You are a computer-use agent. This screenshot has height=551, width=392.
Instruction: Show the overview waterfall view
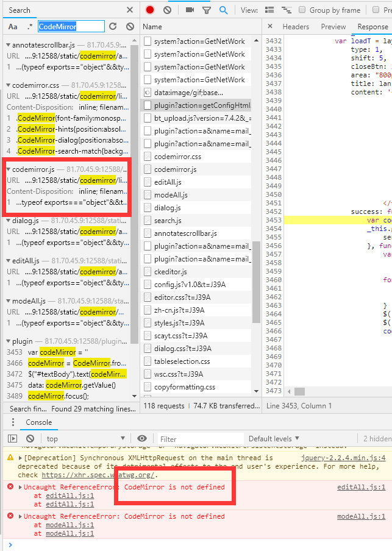click(x=287, y=10)
